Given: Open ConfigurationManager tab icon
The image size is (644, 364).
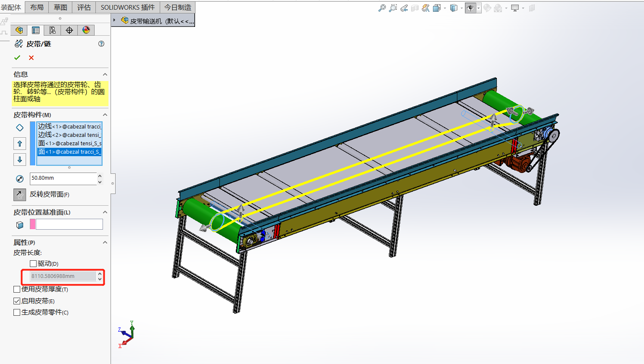Looking at the screenshot, I should [53, 30].
